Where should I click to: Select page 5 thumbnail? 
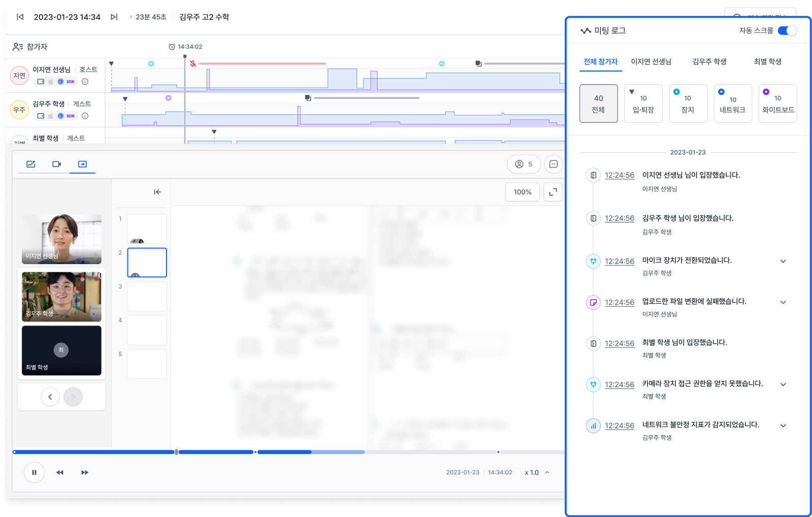click(x=147, y=364)
